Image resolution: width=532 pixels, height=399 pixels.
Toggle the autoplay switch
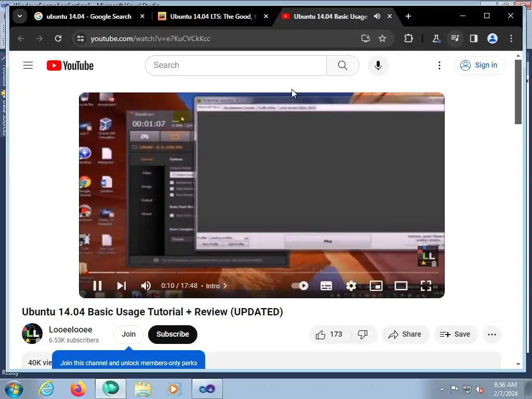300,286
